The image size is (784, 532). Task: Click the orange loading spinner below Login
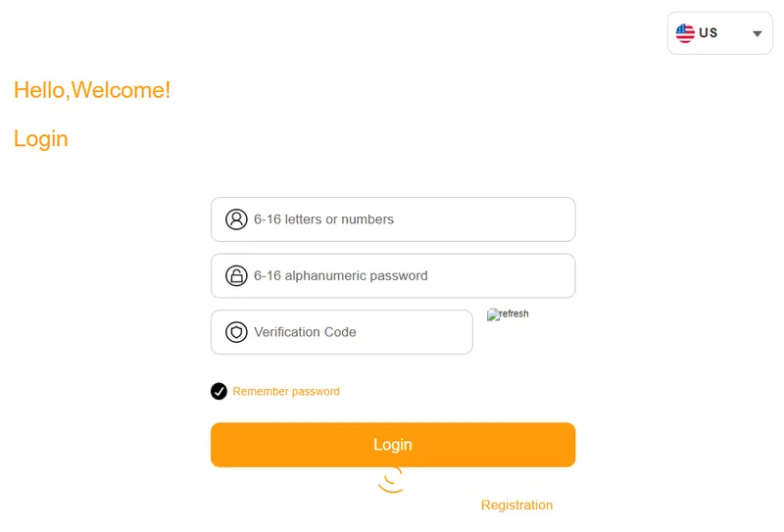tap(391, 480)
